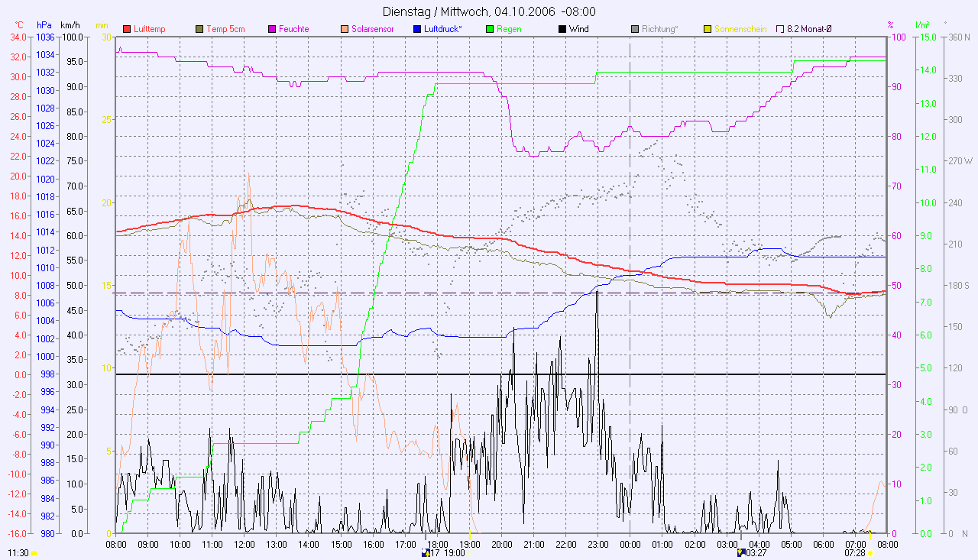Click the km/h wind speed axis label
Viewport: 978px width, 560px height.
click(x=70, y=25)
